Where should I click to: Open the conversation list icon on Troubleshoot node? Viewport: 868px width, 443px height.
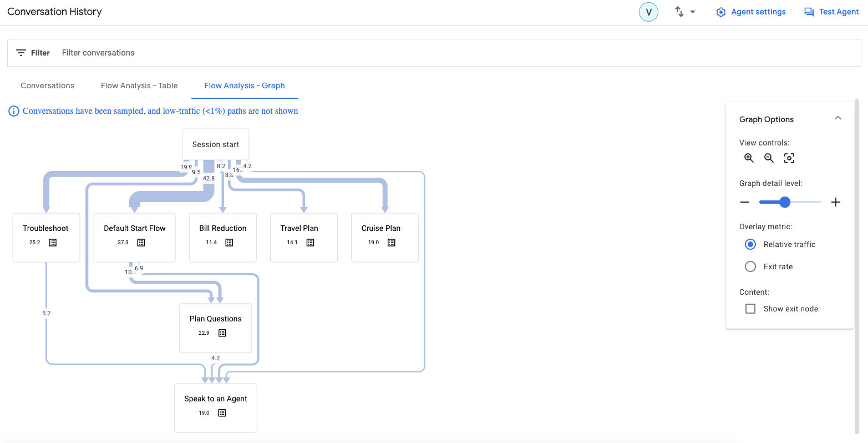53,242
